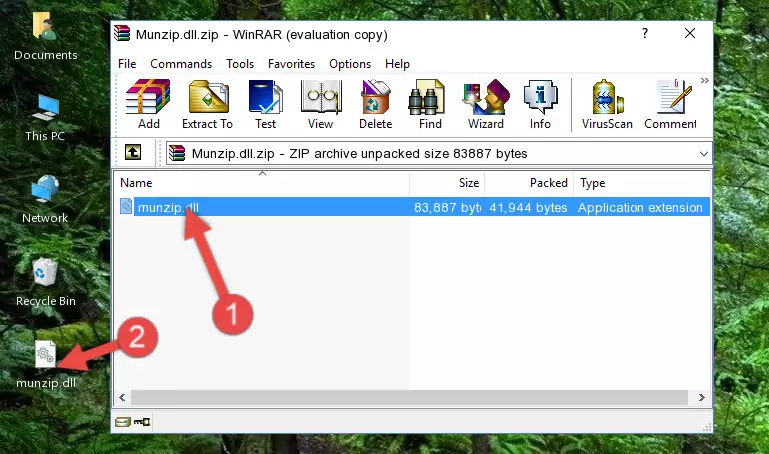The width and height of the screenshot is (769, 454).
Task: Sort by the Size column header
Action: [x=447, y=183]
